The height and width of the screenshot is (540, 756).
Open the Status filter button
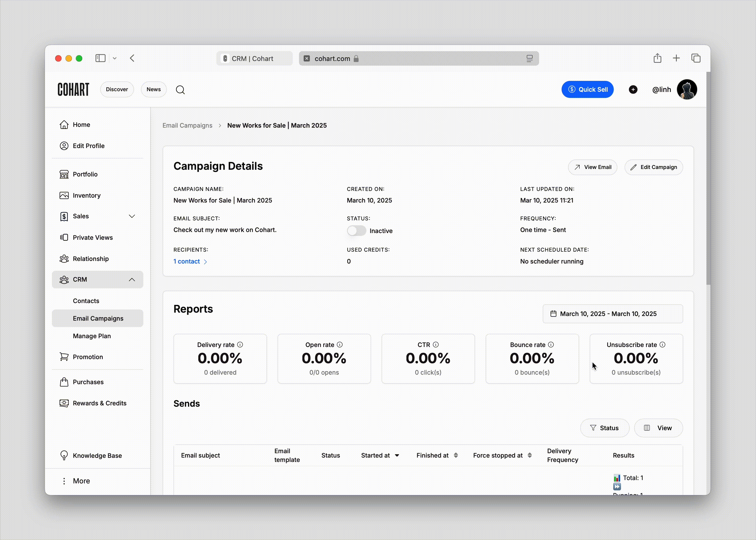[x=605, y=428]
